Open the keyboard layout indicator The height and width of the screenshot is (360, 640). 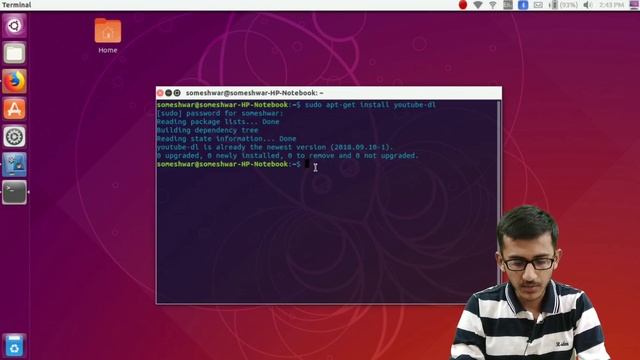point(508,5)
